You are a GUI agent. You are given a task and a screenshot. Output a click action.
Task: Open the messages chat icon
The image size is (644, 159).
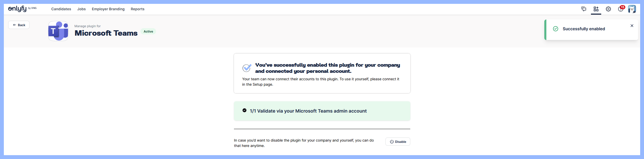584,9
